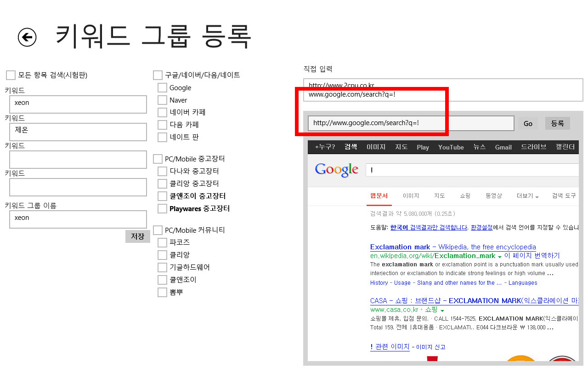This screenshot has width=588, height=368.
Task: Open 드라이브 in Google top bar
Action: pyautogui.click(x=534, y=147)
